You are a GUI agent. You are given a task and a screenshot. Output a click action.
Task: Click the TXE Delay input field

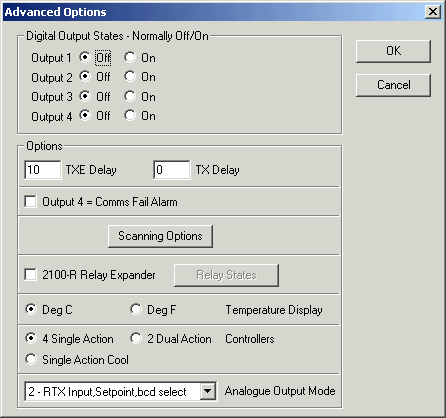(x=43, y=170)
